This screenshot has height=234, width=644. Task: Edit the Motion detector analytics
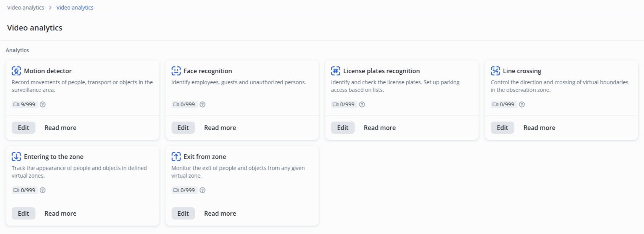(x=23, y=128)
